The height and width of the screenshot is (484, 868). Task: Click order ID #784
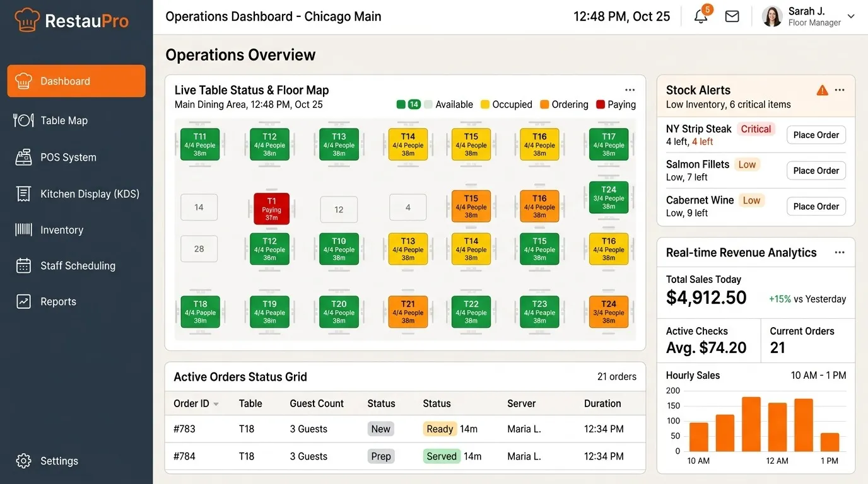(184, 456)
